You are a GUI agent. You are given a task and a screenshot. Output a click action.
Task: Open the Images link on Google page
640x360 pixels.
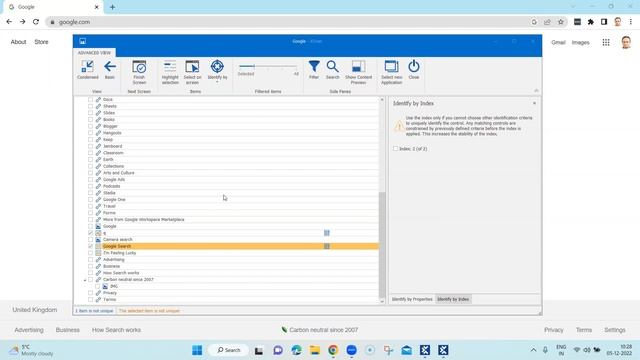(x=580, y=42)
